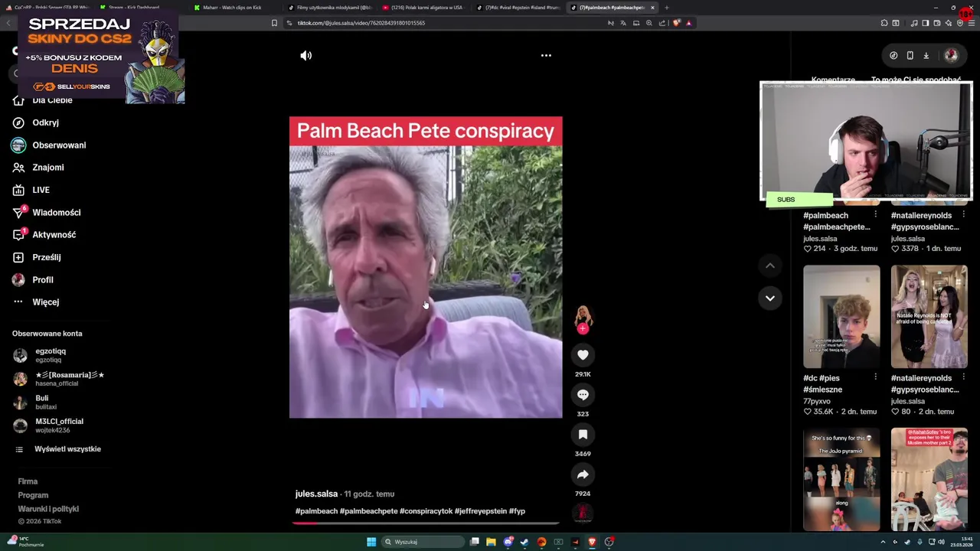Open the Firma footer link
This screenshot has height=551, width=980.
coord(28,481)
